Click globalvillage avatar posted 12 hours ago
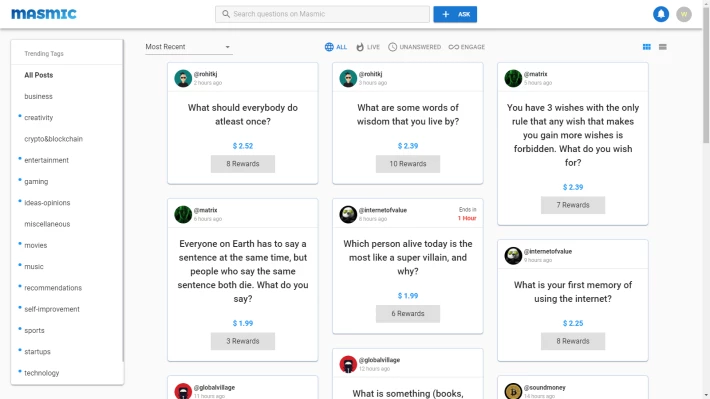 point(348,364)
